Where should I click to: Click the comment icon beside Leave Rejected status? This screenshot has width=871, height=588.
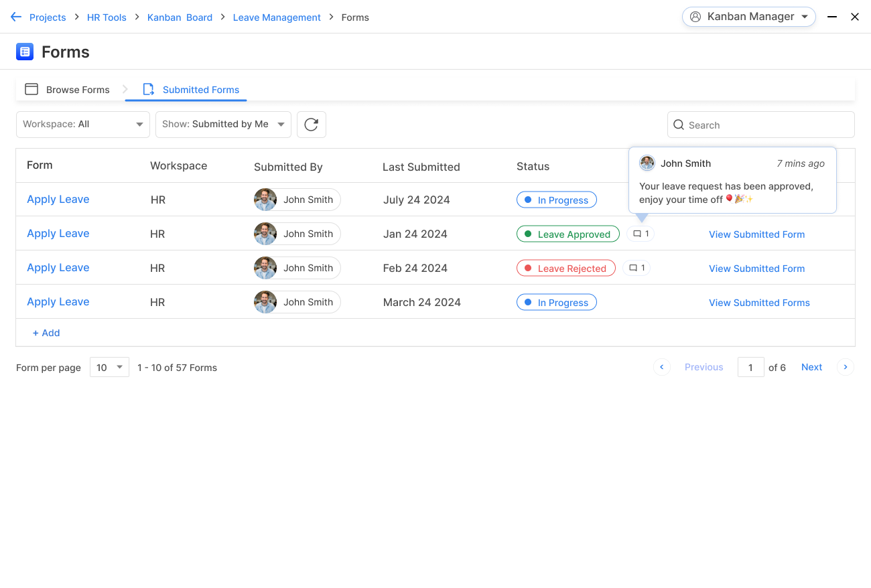tap(636, 268)
